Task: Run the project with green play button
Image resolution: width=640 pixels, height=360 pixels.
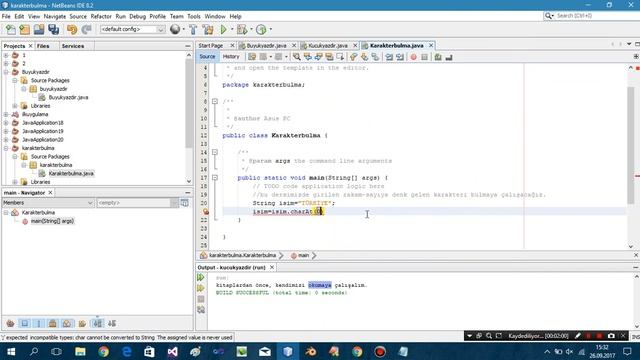Action: 223,29
